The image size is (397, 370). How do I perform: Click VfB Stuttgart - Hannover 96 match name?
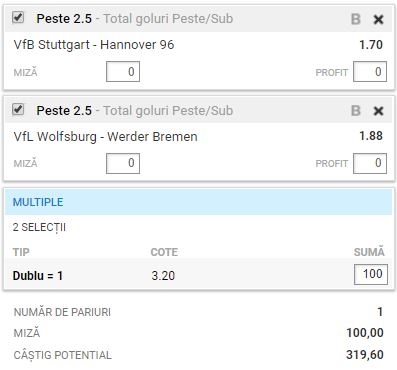[x=94, y=45]
